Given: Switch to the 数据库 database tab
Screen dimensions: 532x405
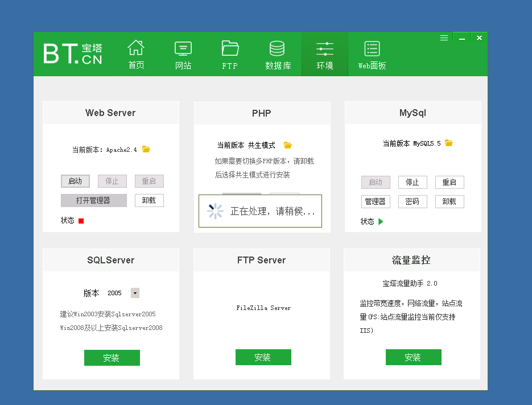Looking at the screenshot, I should [278, 54].
